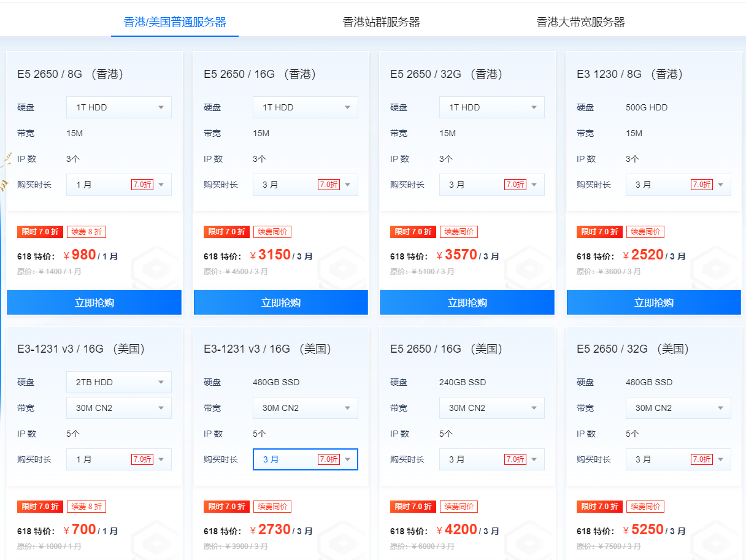The width and height of the screenshot is (746, 560).
Task: Click 限时 7.0 折 badge above ¥3570 price
Action: (413, 232)
